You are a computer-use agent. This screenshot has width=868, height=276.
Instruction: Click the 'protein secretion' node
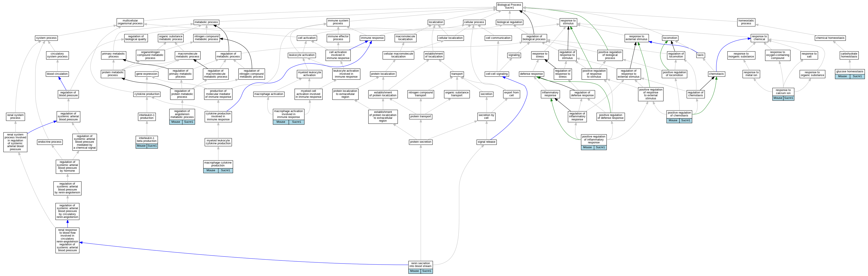coord(421,142)
